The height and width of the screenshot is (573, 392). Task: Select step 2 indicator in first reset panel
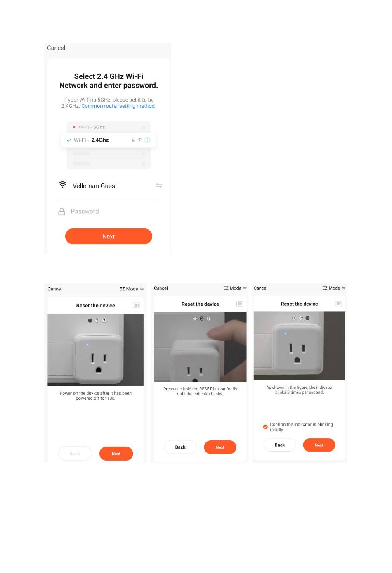click(x=97, y=321)
